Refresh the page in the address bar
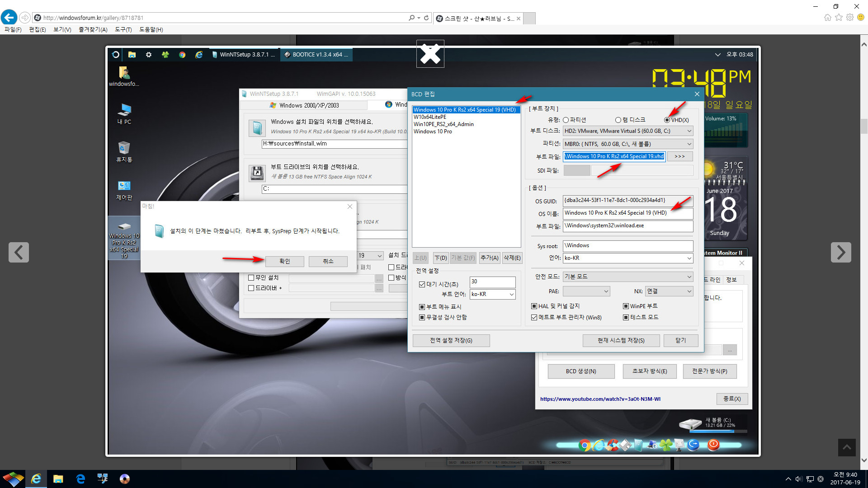 [x=426, y=18]
